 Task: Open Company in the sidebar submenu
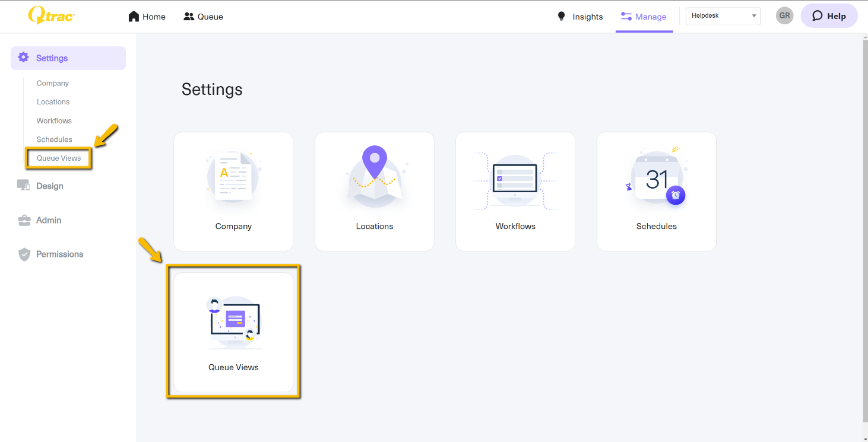53,83
